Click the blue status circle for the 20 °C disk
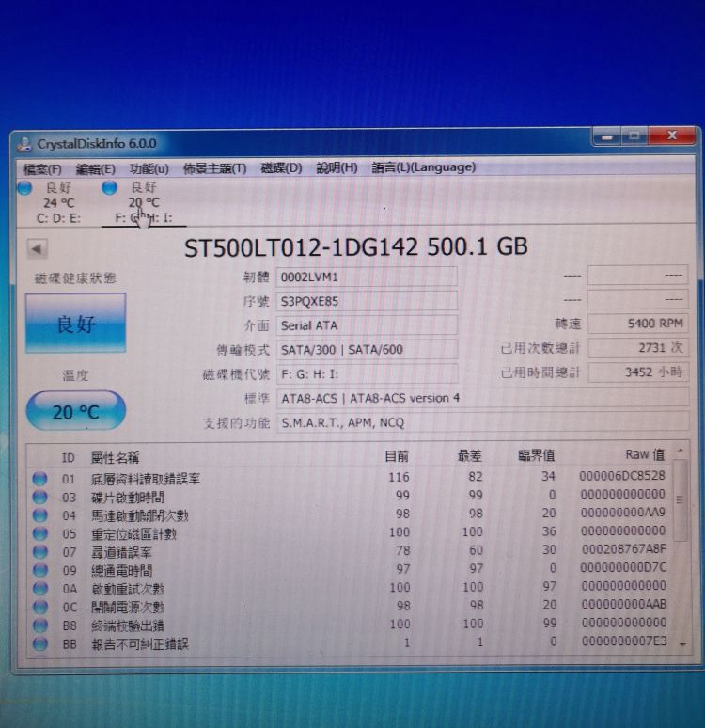 coord(110,187)
